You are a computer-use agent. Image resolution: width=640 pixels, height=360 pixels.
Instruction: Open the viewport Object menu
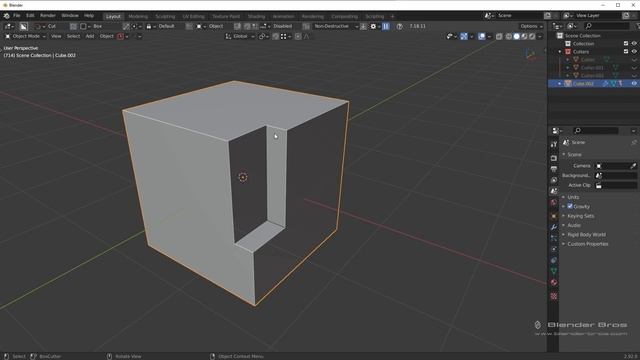pos(107,36)
